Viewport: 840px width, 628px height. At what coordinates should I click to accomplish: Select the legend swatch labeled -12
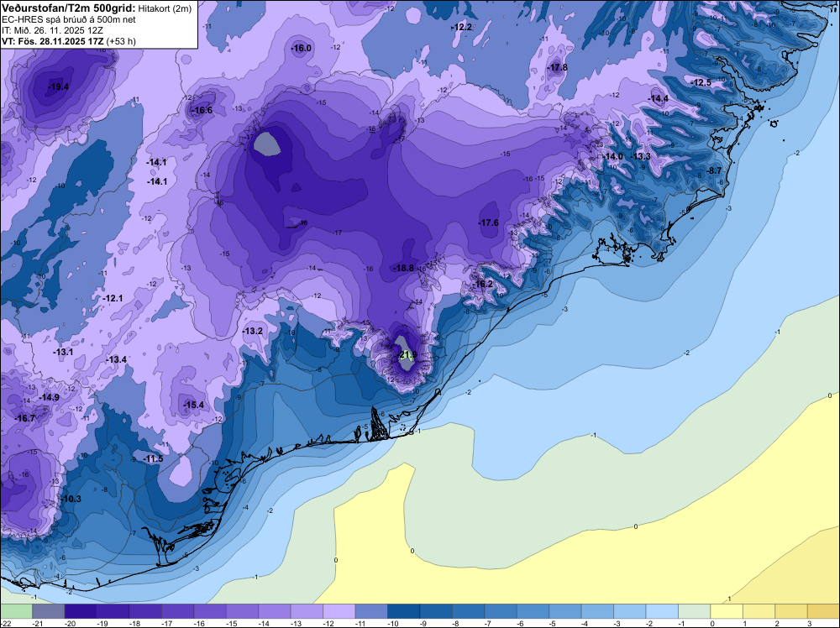(x=339, y=611)
